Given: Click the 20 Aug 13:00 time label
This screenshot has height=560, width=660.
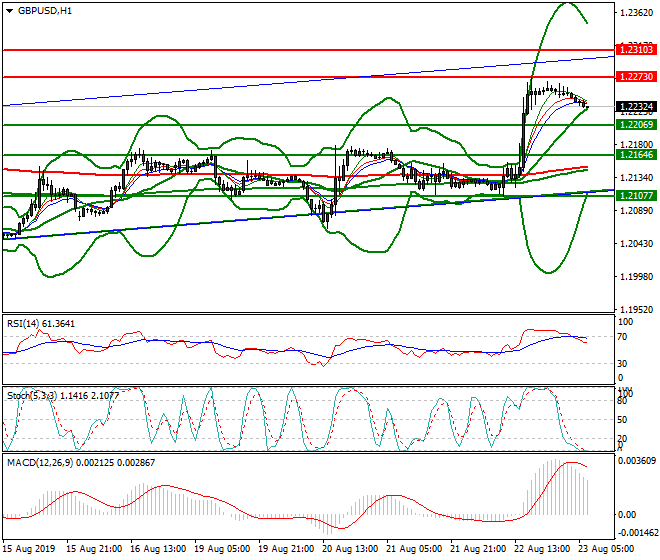Looking at the screenshot, I should tap(350, 549).
